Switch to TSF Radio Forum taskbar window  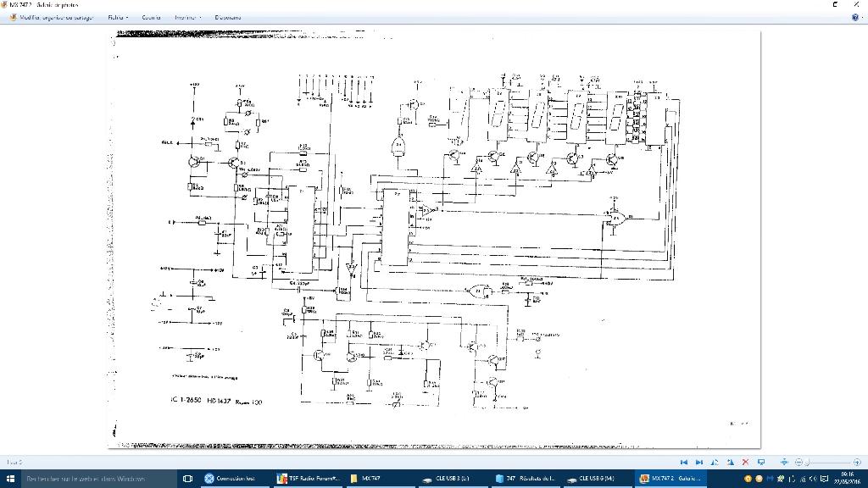coord(307,479)
